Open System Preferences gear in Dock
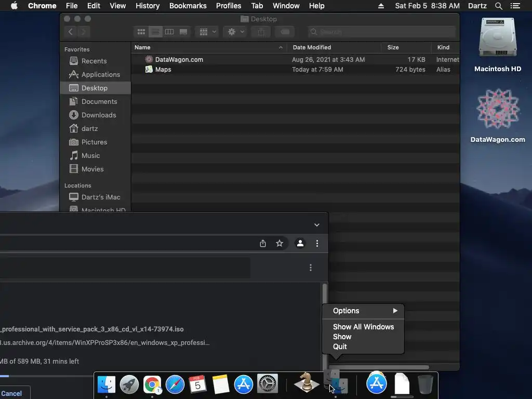The width and height of the screenshot is (532, 399). click(268, 384)
